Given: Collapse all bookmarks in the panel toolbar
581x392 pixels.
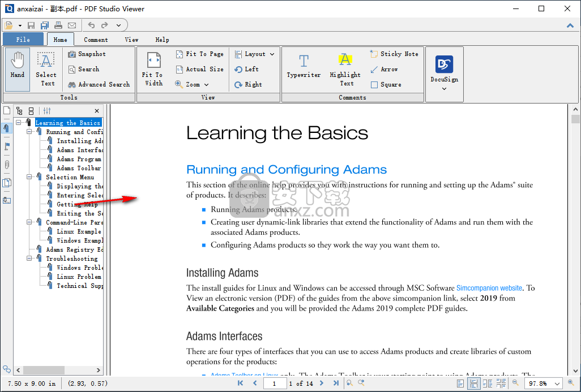Looking at the screenshot, I should 31,111.
